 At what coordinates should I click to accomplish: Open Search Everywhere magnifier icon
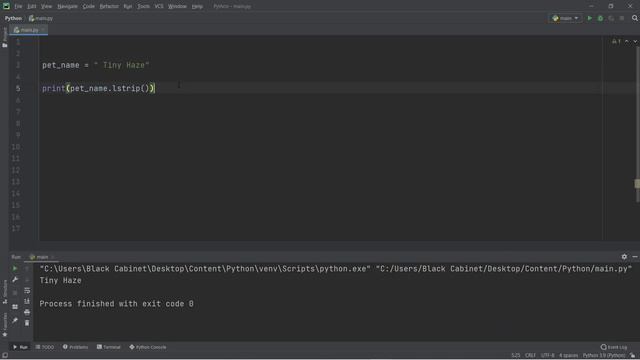point(635,18)
